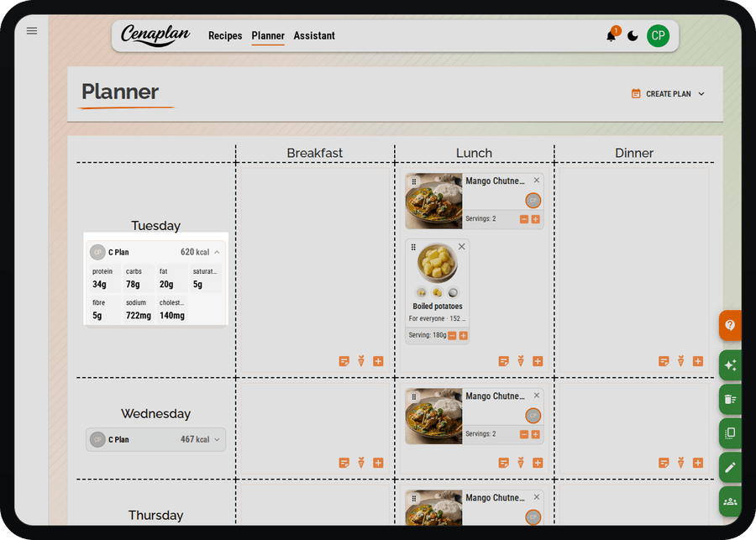Add an ingredient to Wednesday dinner (carrot icon)

click(x=680, y=463)
